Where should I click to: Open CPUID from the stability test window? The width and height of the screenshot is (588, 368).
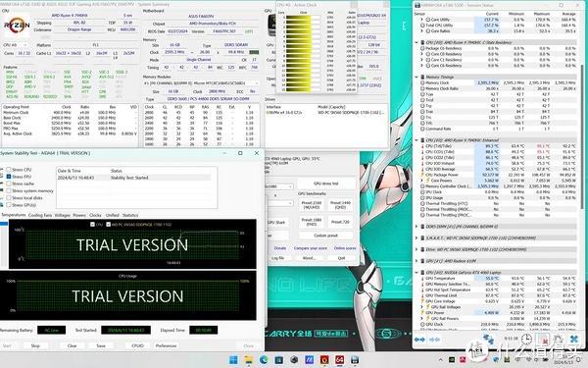tap(137, 345)
